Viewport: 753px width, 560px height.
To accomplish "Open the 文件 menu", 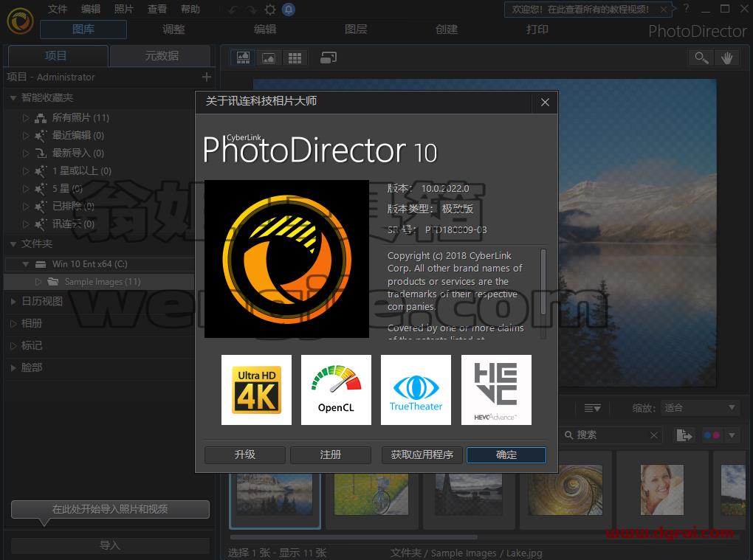I will pos(58,9).
